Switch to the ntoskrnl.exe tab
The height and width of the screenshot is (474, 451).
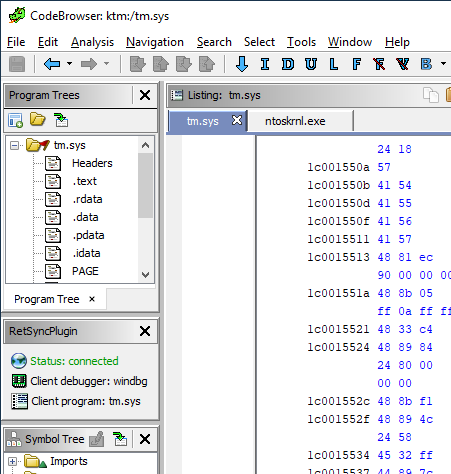tap(295, 121)
